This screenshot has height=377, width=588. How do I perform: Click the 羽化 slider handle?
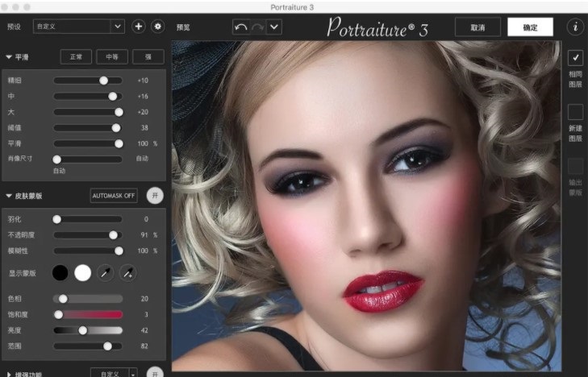click(57, 219)
